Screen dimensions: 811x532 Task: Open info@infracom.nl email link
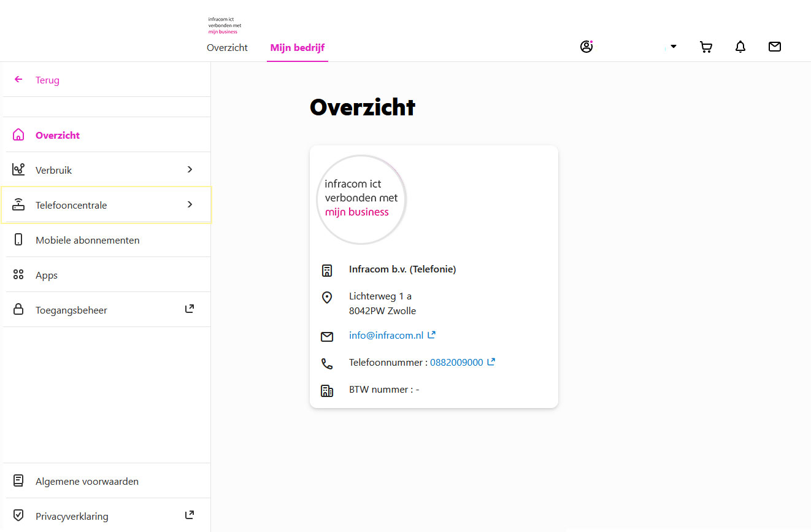point(386,335)
